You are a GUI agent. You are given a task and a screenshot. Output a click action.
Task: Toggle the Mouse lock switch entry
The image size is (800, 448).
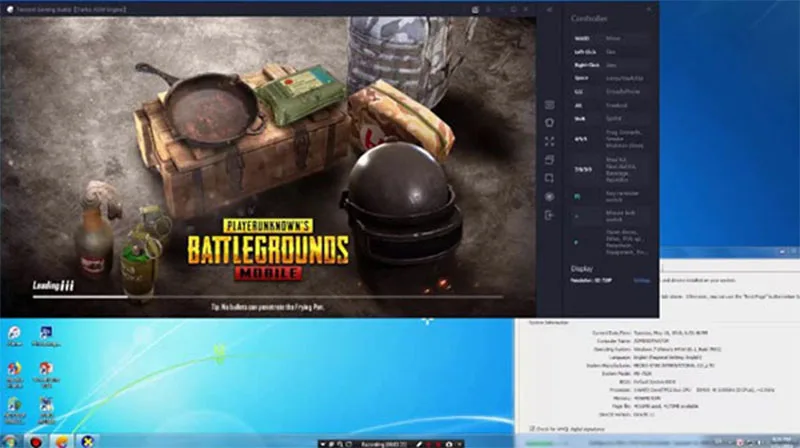(x=610, y=216)
